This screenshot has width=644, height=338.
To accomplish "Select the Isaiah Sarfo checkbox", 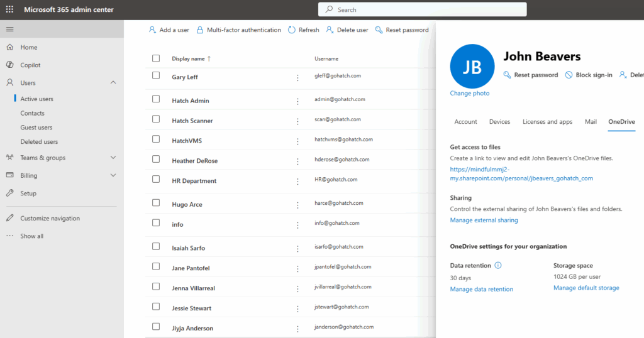I will point(156,246).
